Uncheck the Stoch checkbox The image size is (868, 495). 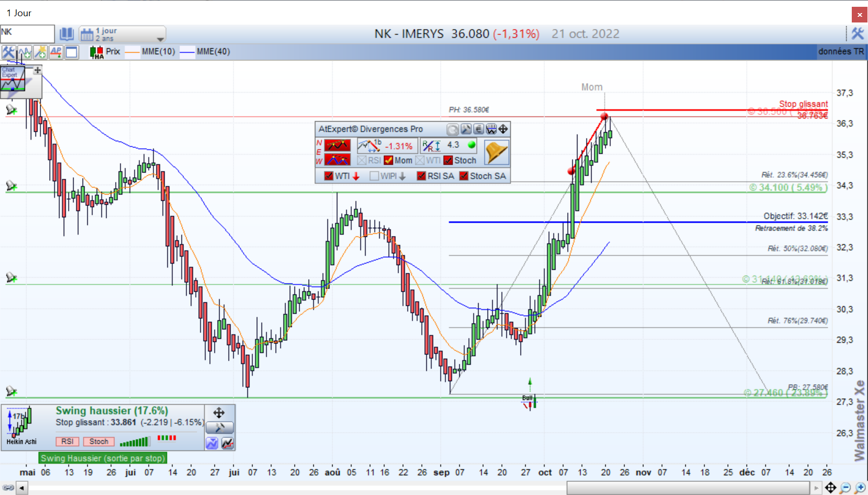(448, 160)
